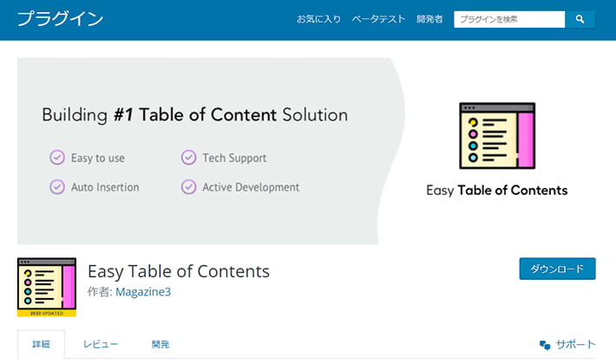This screenshot has width=616, height=364.
Task: Click the banner Easy Table of Contents caption
Action: click(x=497, y=191)
